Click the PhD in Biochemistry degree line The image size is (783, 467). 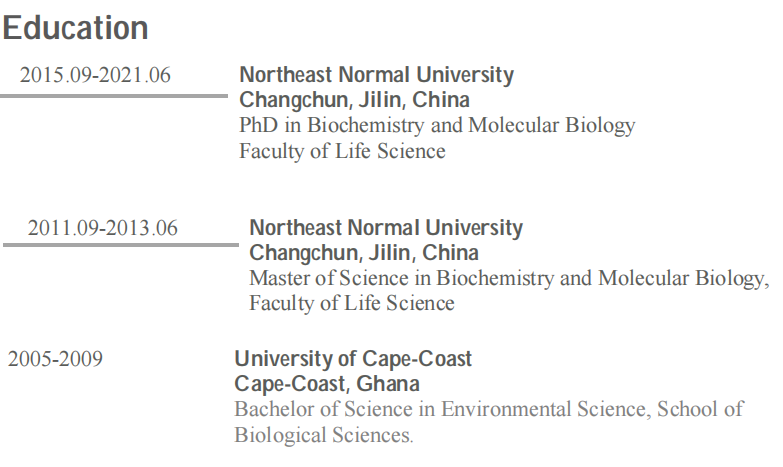click(437, 126)
